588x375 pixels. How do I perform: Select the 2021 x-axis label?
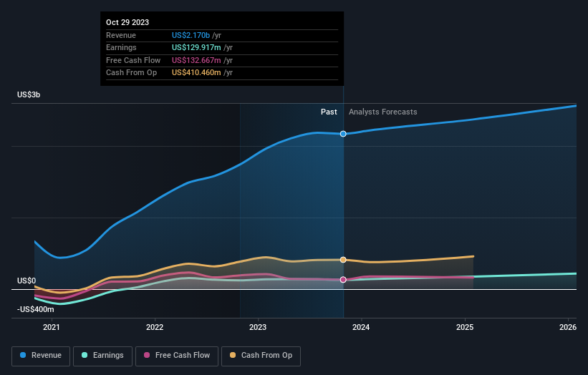[x=52, y=327]
